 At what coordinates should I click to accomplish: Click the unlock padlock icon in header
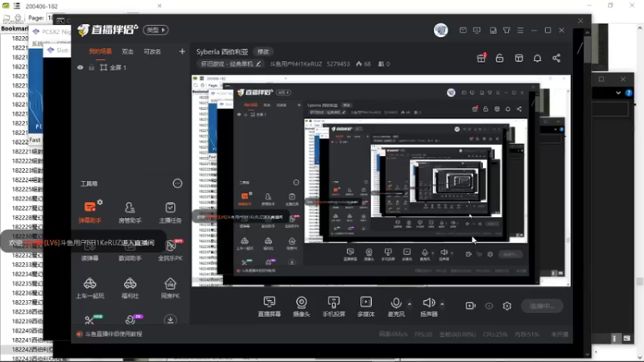click(499, 58)
